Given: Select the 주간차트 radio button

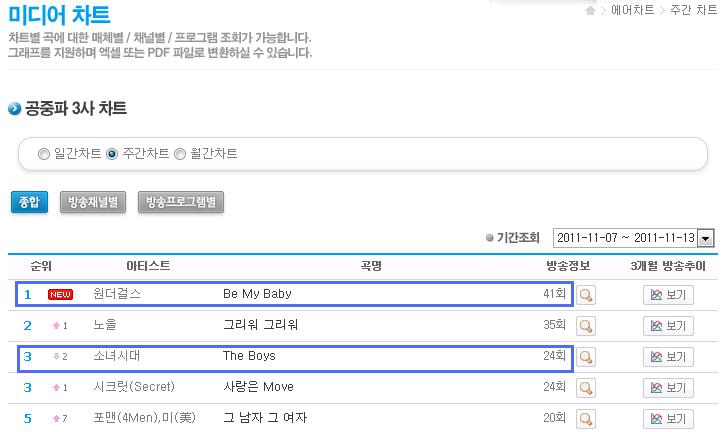Looking at the screenshot, I should [112, 154].
